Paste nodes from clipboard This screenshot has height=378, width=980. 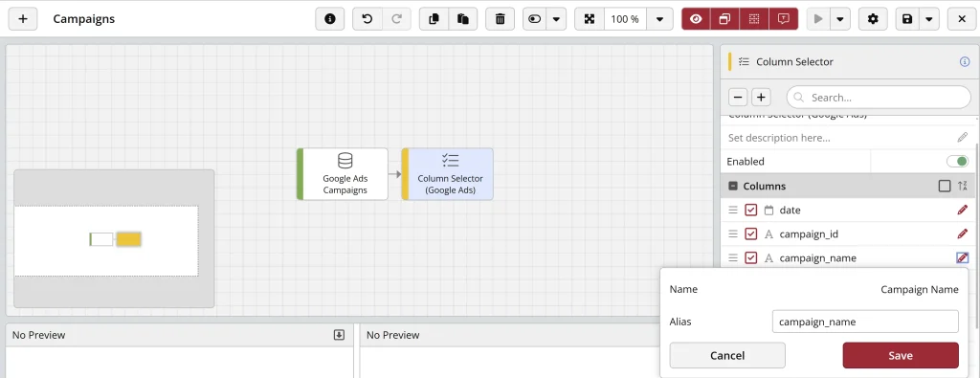[x=463, y=19]
